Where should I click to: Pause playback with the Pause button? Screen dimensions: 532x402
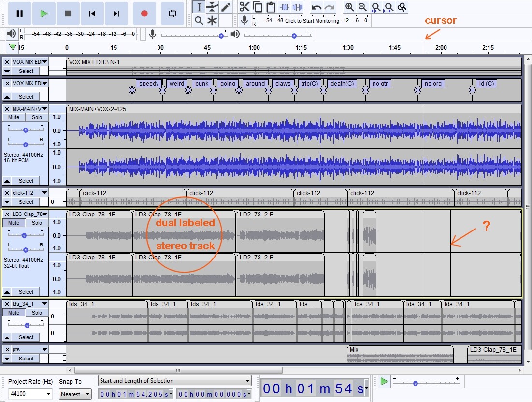tap(20, 14)
